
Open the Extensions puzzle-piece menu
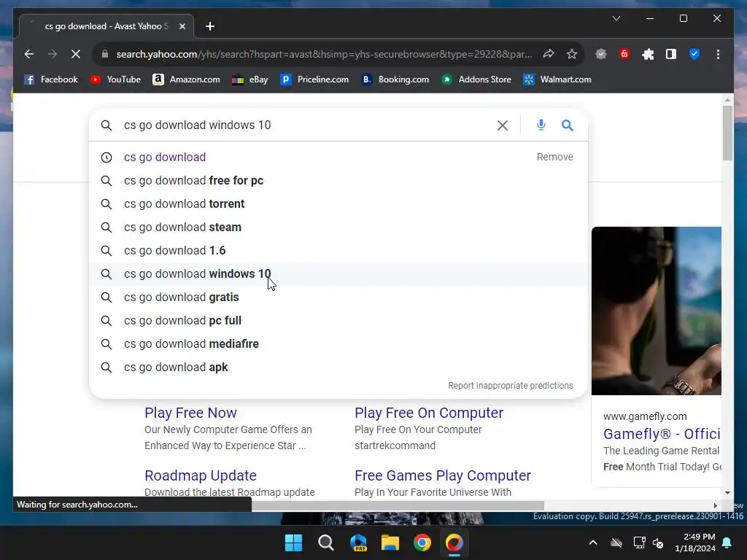click(x=648, y=54)
